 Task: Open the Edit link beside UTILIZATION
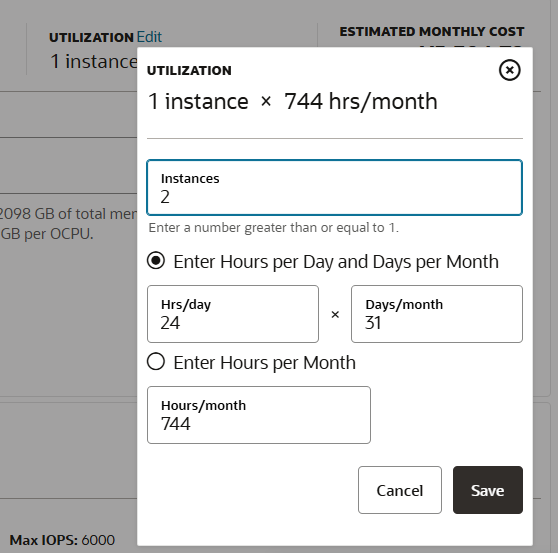point(149,37)
